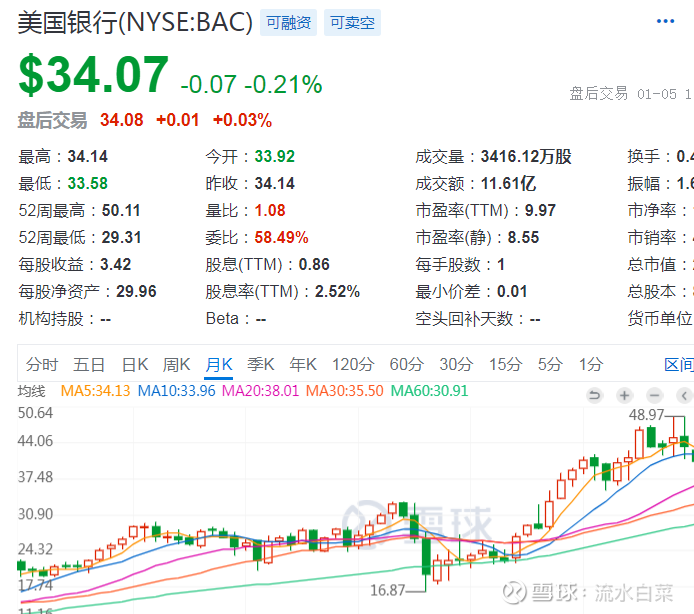Switch to 分时 chart tab
694x614 pixels.
click(x=42, y=365)
